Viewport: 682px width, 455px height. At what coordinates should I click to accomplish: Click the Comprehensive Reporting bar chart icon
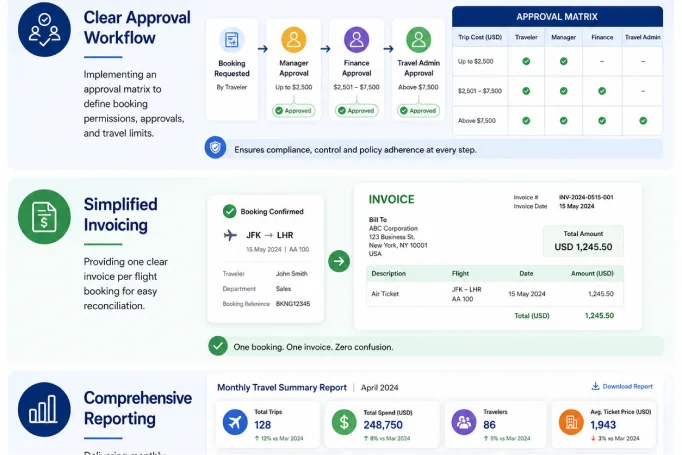point(44,409)
